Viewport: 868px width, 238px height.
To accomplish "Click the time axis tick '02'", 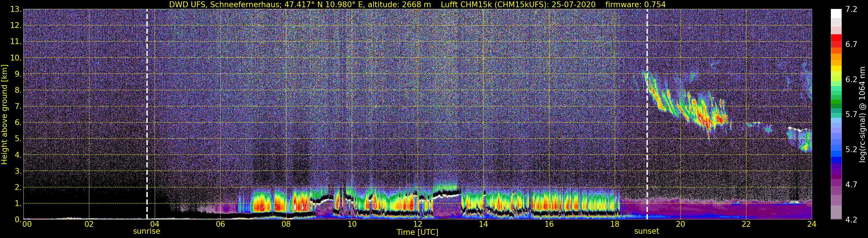I will [x=89, y=224].
